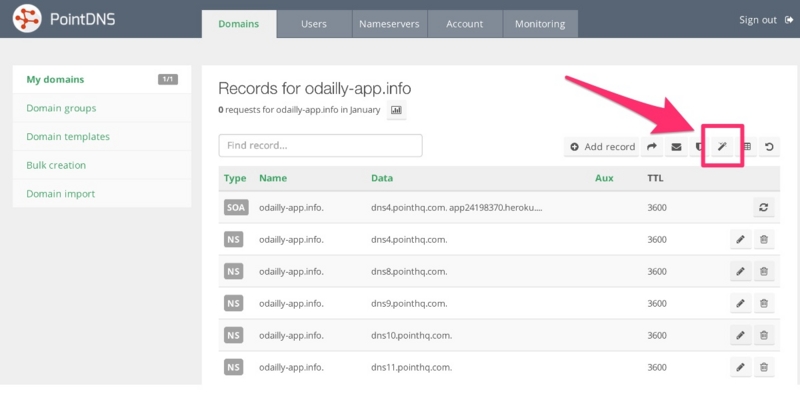The height and width of the screenshot is (412, 800).
Task: Open the requests statistics chart icon
Action: coord(396,110)
